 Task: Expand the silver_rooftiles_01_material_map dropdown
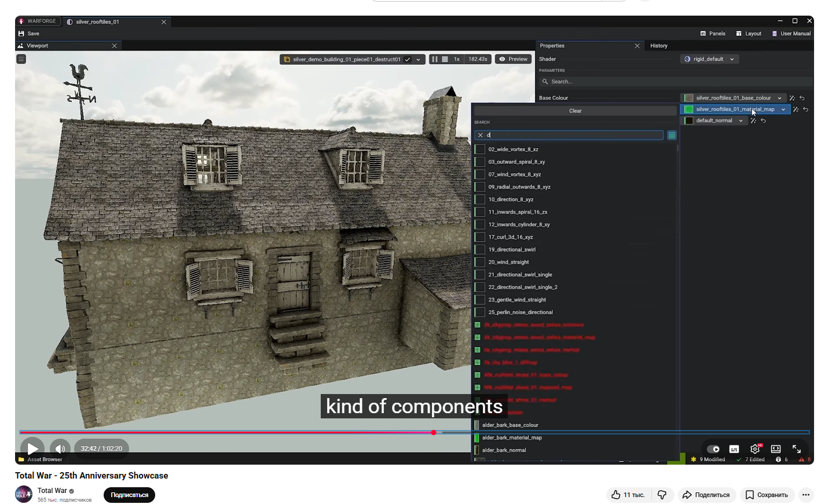[783, 109]
